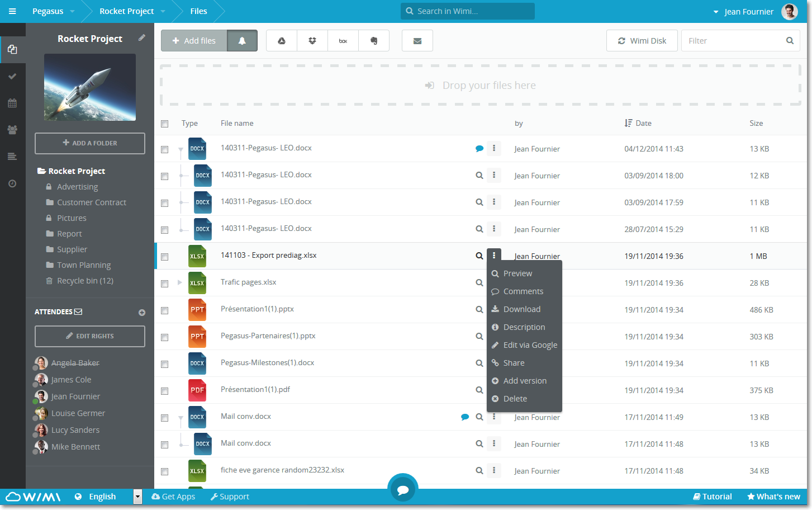This screenshot has width=812, height=510.
Task: Sort files by the Date column
Action: pyautogui.click(x=638, y=123)
